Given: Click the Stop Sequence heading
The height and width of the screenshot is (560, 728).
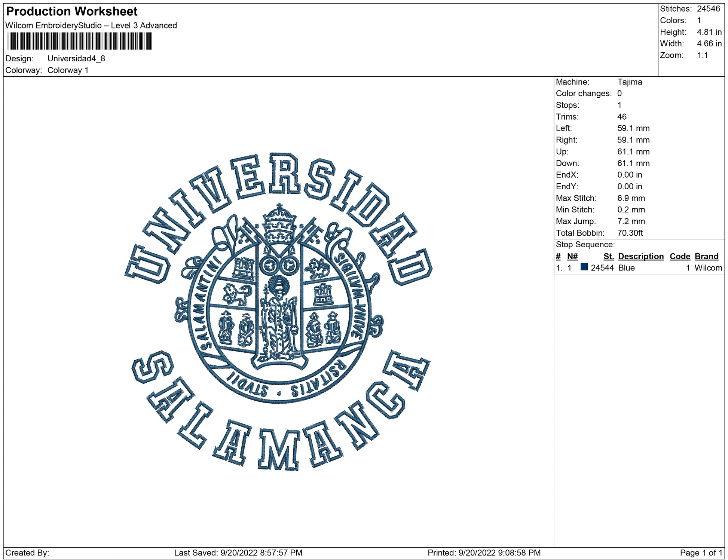Looking at the screenshot, I should tap(585, 245).
